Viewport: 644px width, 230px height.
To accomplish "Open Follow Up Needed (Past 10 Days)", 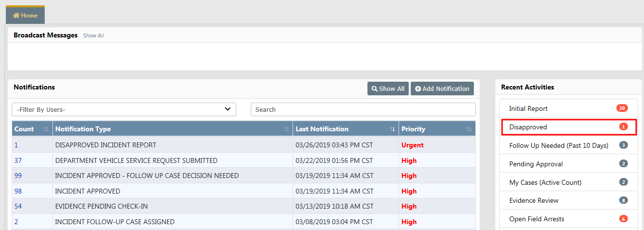I will pos(558,145).
